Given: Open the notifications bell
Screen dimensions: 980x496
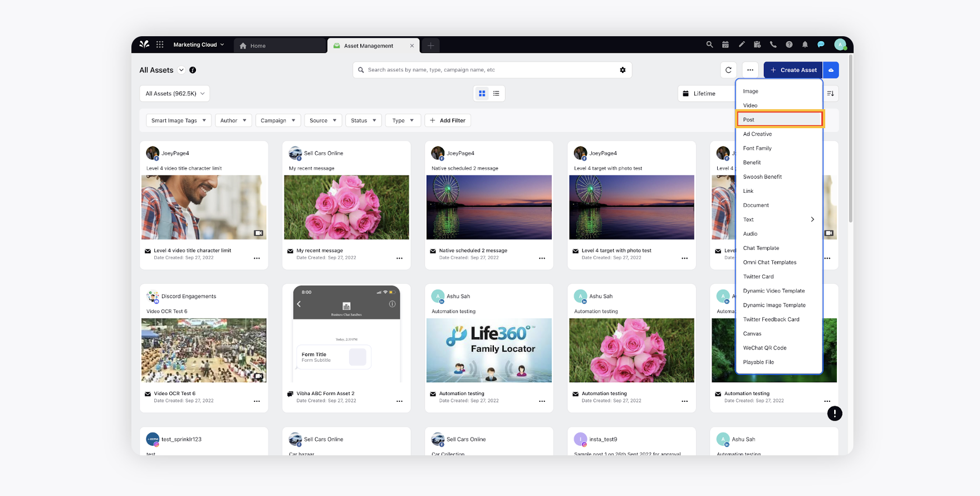Looking at the screenshot, I should click(x=805, y=45).
